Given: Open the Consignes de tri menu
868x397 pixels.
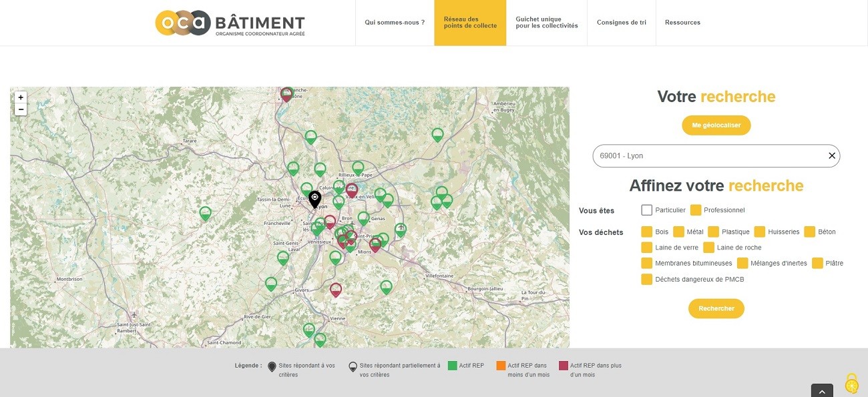Looking at the screenshot, I should point(621,22).
